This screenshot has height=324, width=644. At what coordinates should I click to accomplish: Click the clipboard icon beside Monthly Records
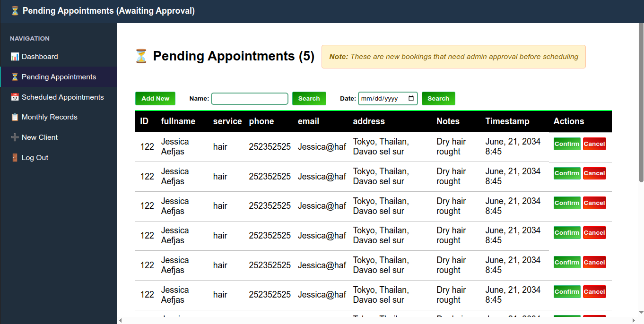pos(15,117)
